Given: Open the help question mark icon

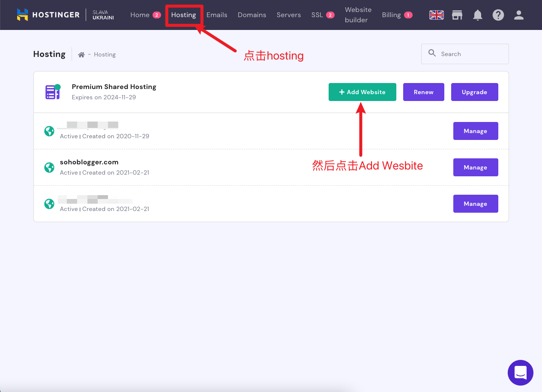Looking at the screenshot, I should pos(498,15).
